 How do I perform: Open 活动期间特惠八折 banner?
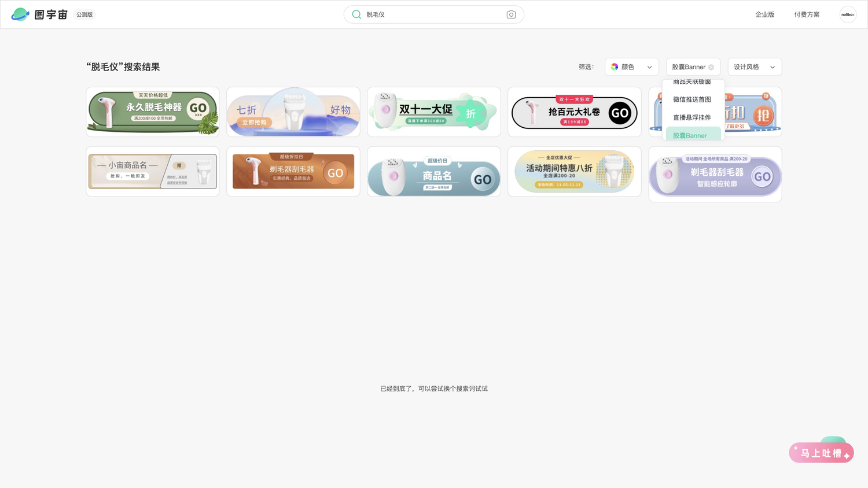[575, 171]
